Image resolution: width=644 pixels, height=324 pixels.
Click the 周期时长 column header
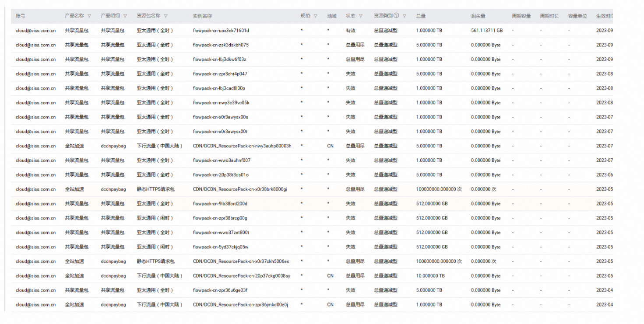[x=549, y=16]
